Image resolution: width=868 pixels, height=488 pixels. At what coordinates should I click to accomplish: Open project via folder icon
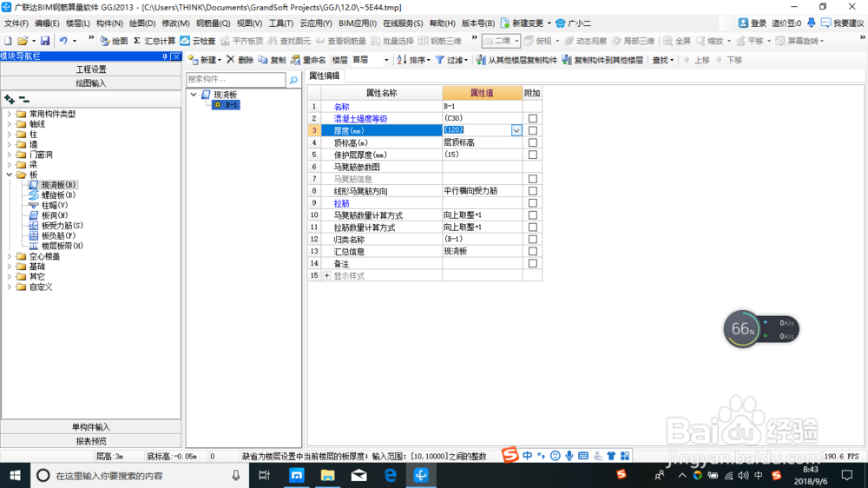[x=23, y=41]
